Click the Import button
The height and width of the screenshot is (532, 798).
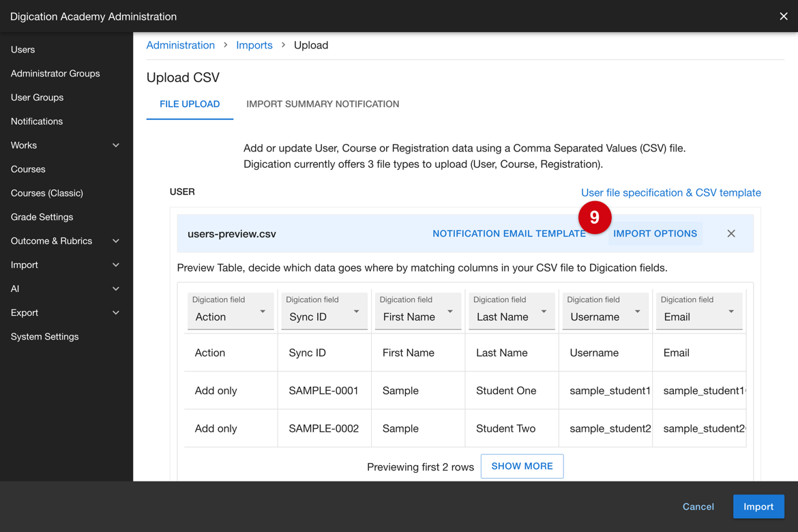[x=758, y=507]
